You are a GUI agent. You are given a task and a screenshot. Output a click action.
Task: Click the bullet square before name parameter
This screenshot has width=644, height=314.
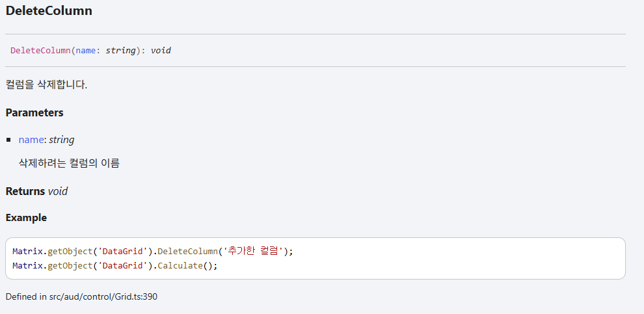(8, 140)
